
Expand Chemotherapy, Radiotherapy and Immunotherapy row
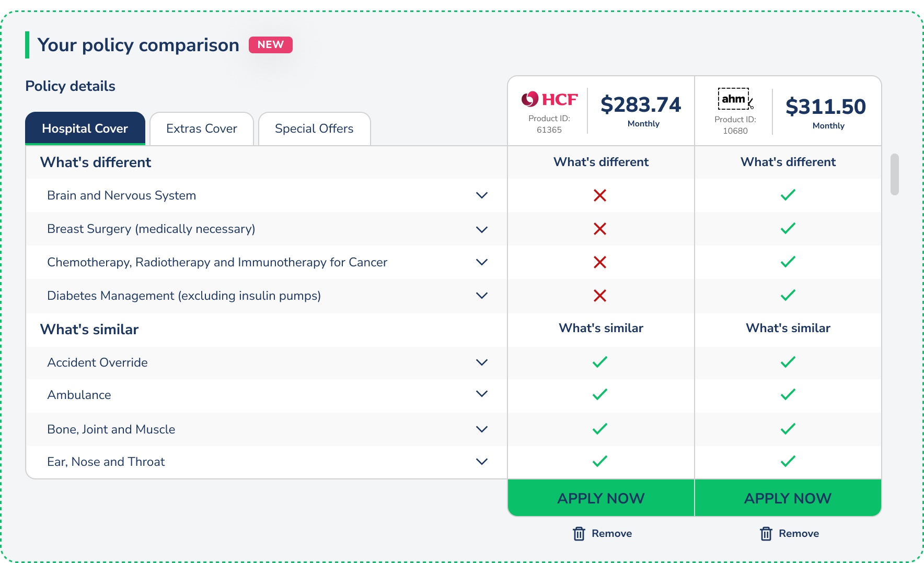(482, 262)
